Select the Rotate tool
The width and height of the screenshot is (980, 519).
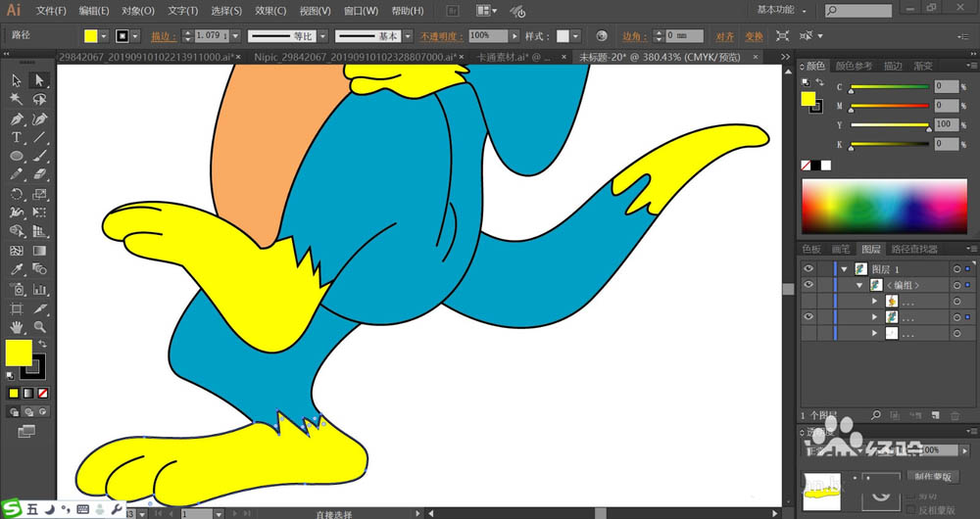17,194
